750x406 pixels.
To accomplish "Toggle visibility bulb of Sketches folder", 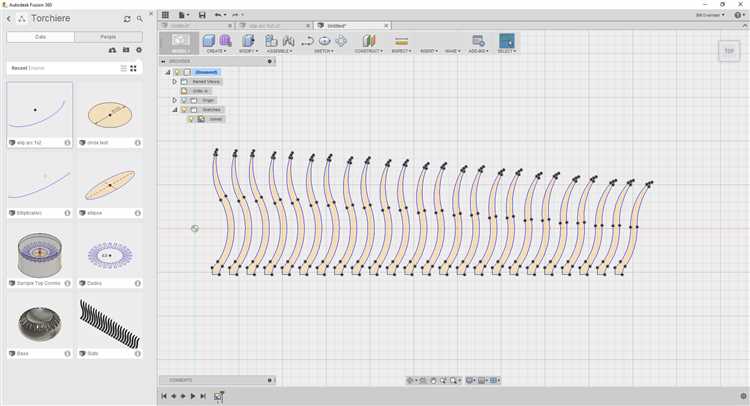I will (184, 110).
